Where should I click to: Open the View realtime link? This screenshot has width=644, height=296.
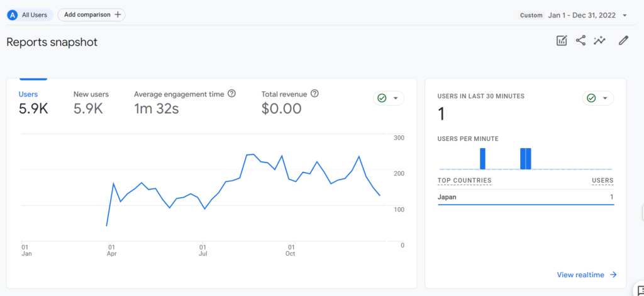587,275
